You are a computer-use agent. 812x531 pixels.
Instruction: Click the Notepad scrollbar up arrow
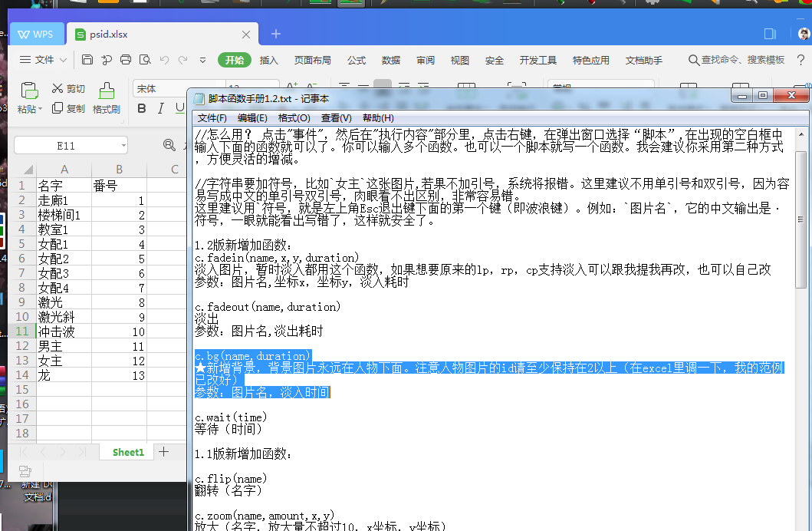(x=801, y=135)
